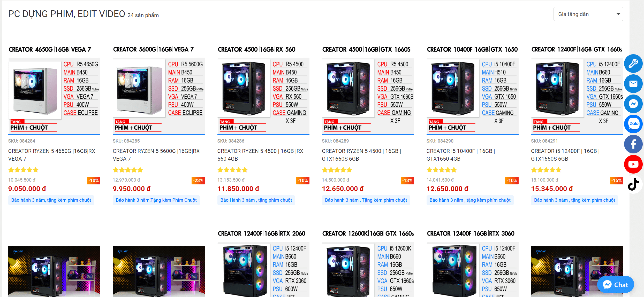Viewport: 644px width, 297px height.
Task: Open the Facebook page icon
Action: pos(633,144)
